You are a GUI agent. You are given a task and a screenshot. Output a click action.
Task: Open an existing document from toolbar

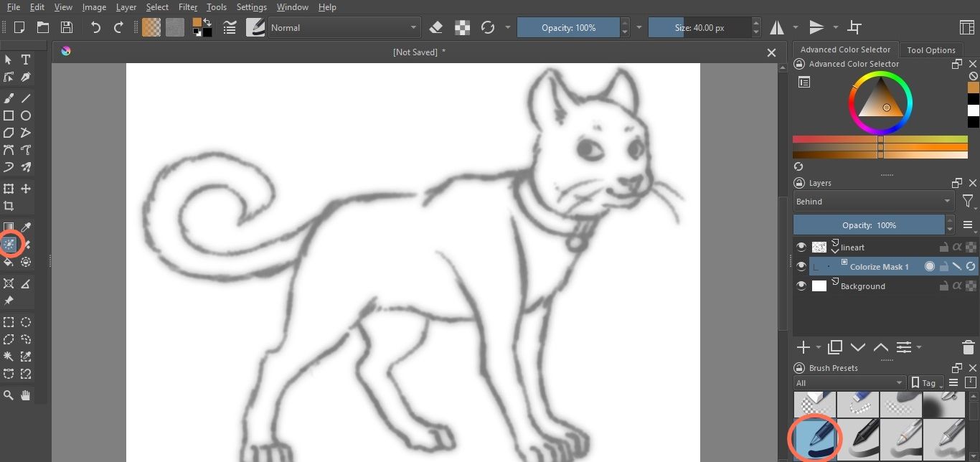[43, 27]
